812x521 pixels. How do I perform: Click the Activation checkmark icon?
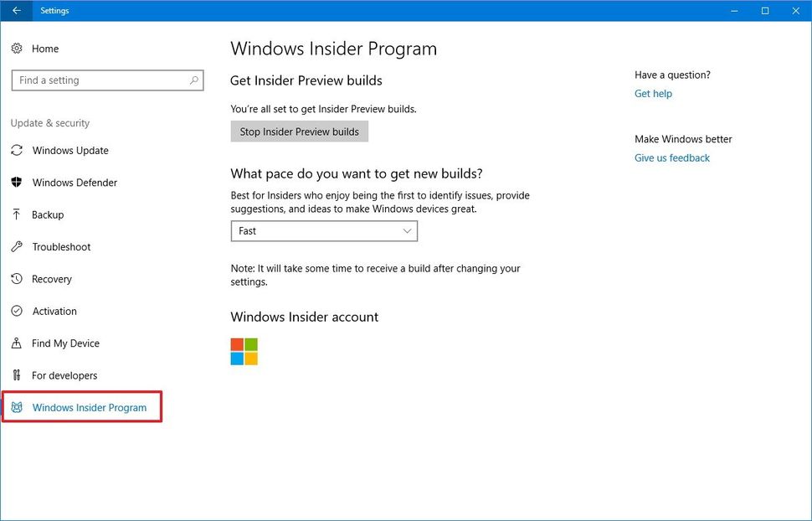coord(18,311)
